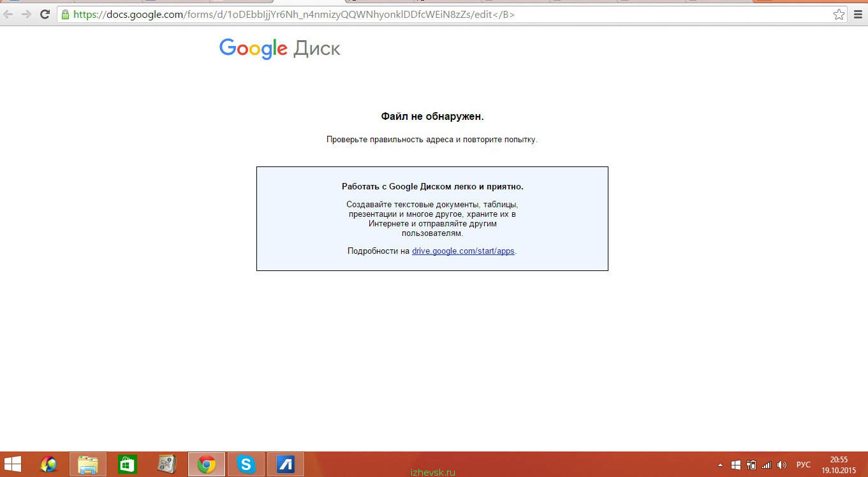Click the browser Back arrow
This screenshot has width=868, height=477.
click(9, 14)
